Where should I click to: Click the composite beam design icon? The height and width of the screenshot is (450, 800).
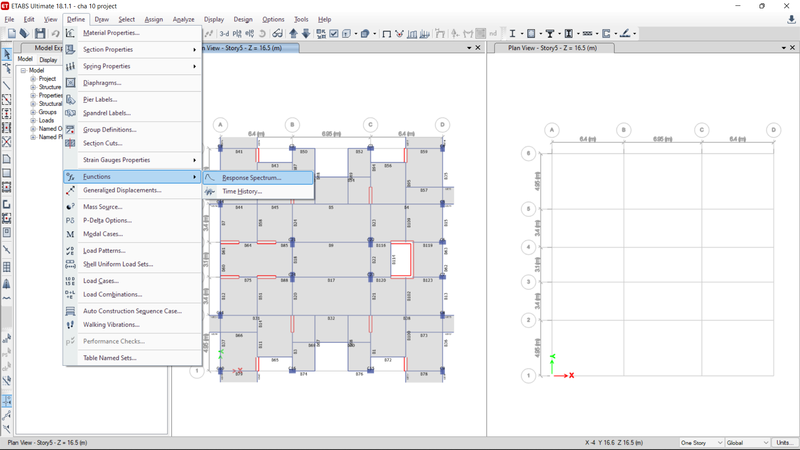pyautogui.click(x=550, y=34)
